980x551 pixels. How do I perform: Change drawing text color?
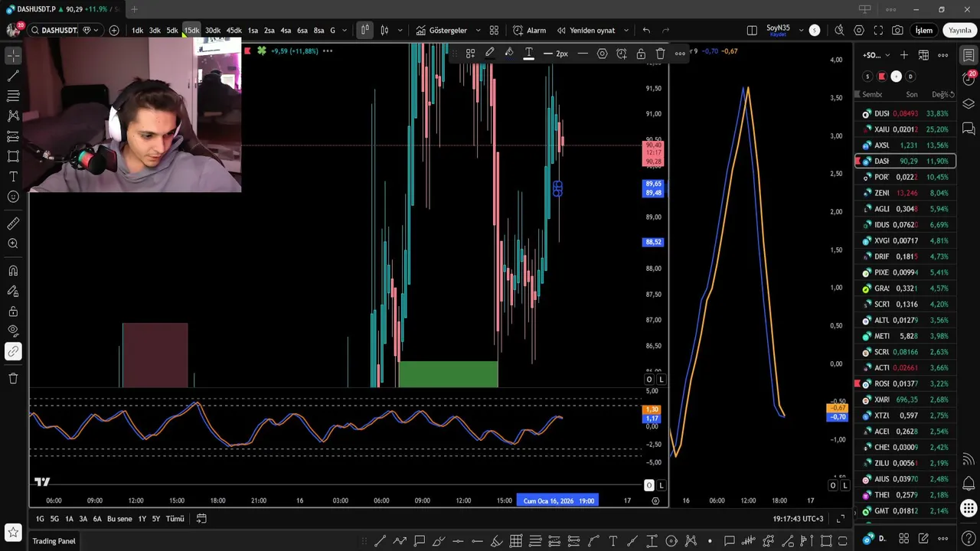(x=528, y=53)
